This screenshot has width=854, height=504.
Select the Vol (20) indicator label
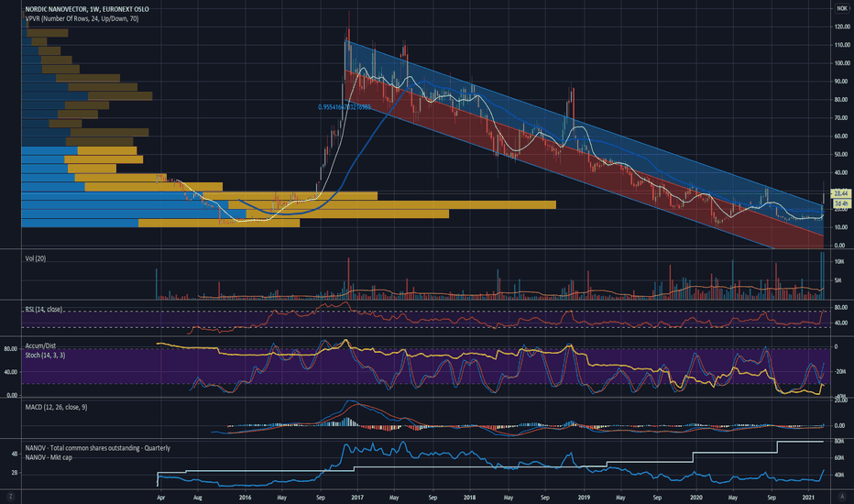36,258
